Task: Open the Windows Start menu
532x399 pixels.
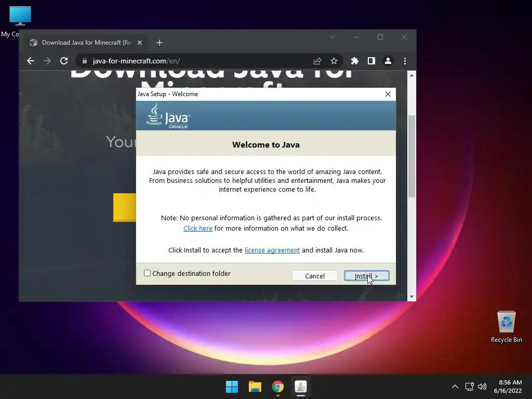Action: point(232,387)
